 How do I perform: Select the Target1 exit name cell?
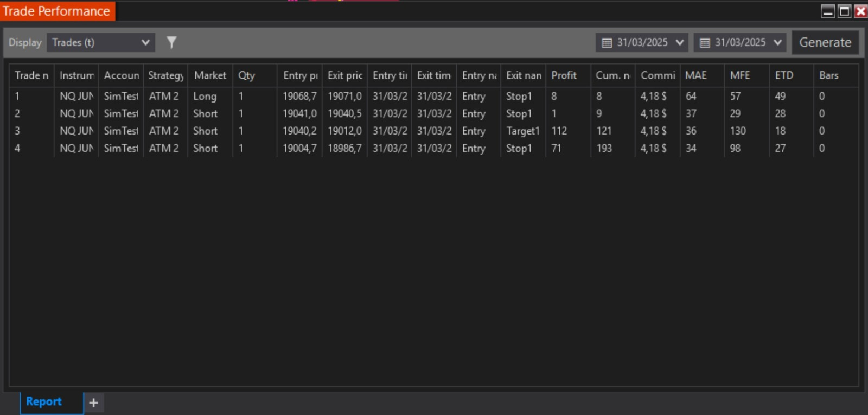[524, 131]
